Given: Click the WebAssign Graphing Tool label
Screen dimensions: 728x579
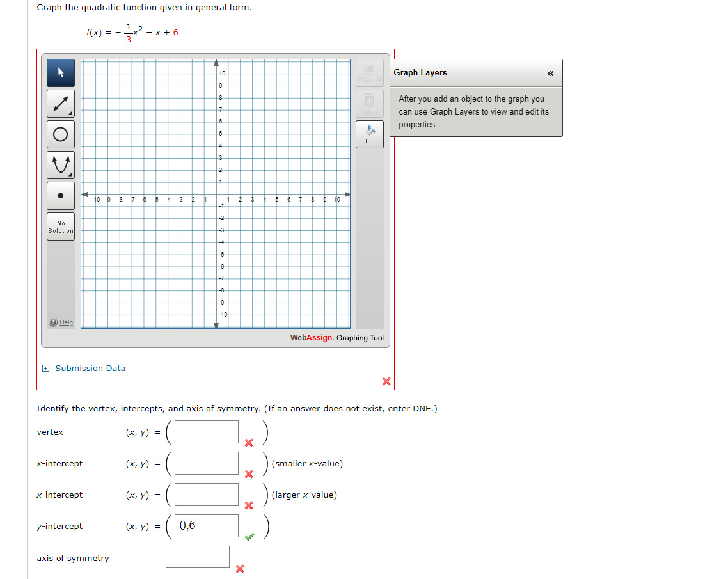Looking at the screenshot, I should point(336,337).
